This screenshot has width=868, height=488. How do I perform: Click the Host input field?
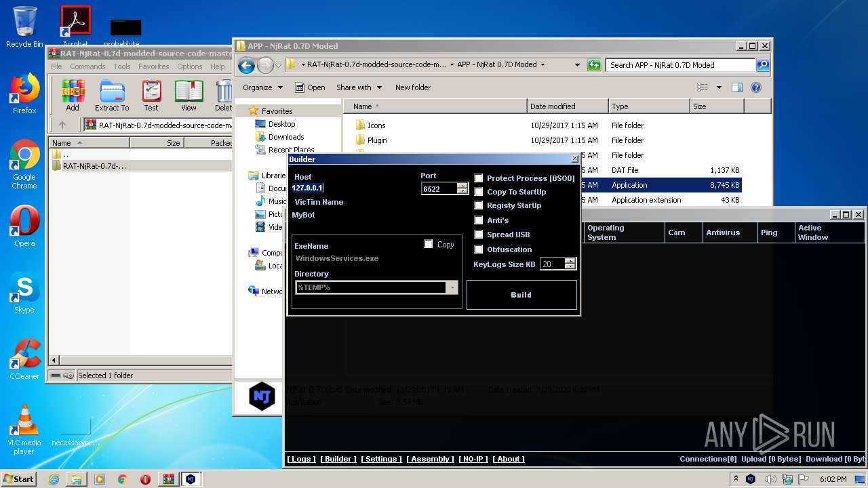pos(353,188)
